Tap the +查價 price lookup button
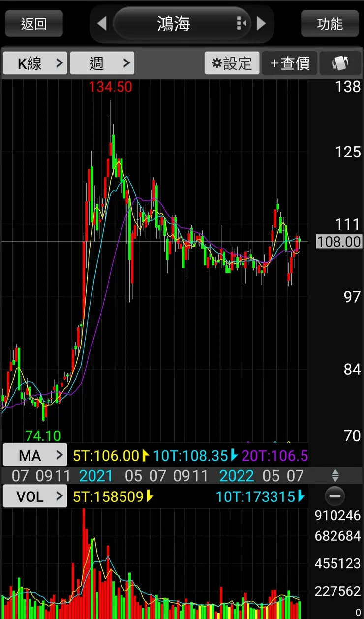The image size is (364, 619). (x=290, y=63)
